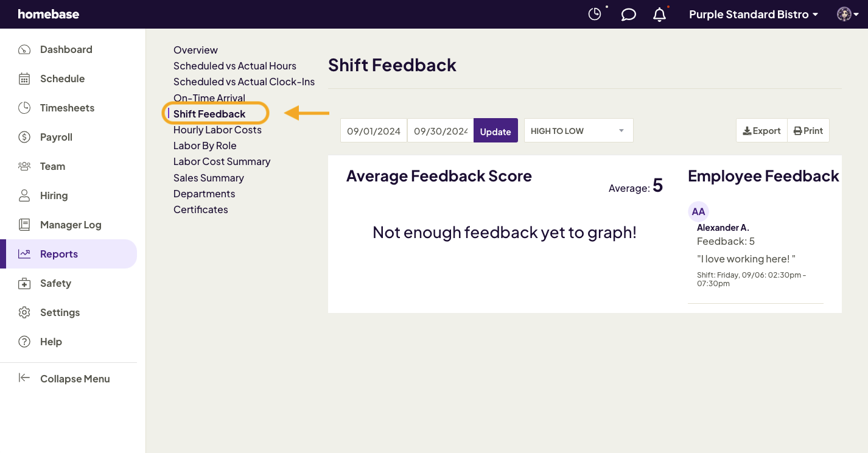Select the Shift Feedback report link
Image resolution: width=868 pixels, height=453 pixels.
[209, 114]
